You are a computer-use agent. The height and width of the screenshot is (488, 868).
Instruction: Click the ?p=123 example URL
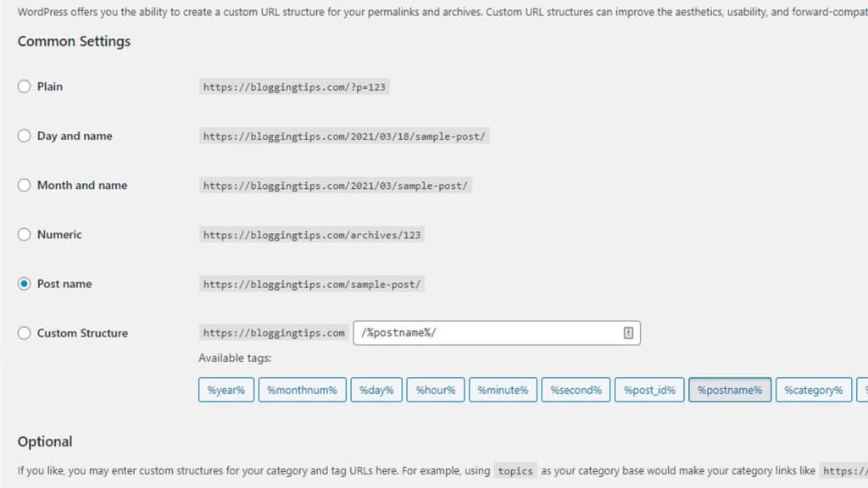(x=294, y=87)
